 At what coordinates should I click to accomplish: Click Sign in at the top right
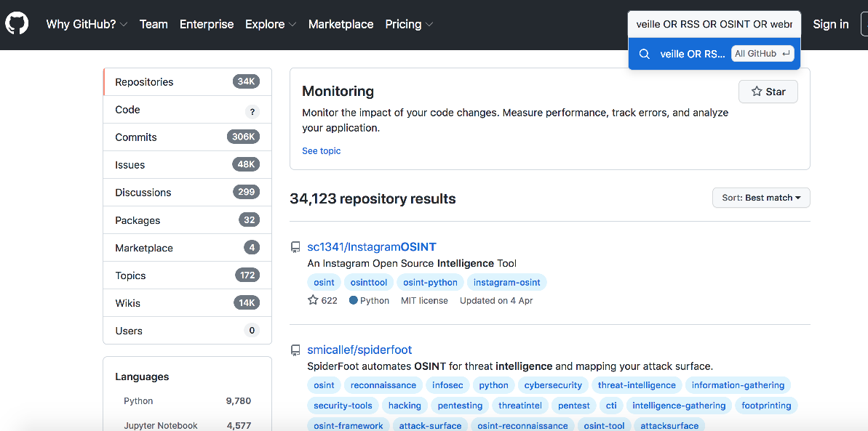(830, 24)
